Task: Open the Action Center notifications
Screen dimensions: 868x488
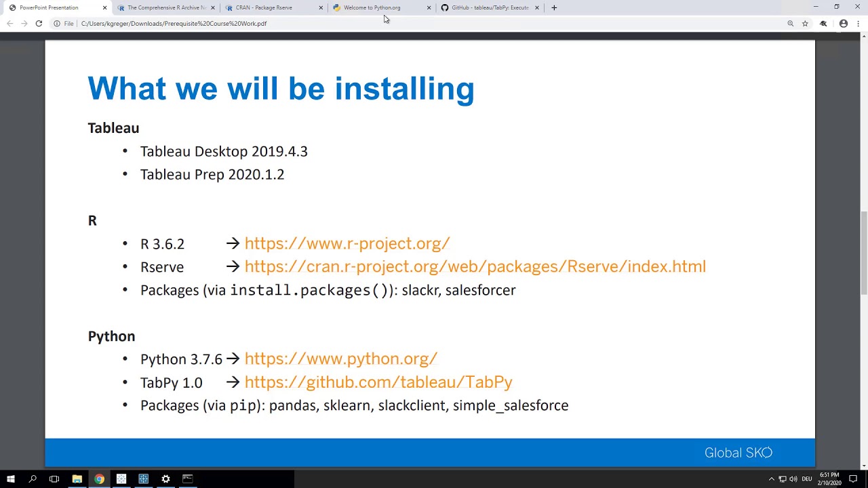Action: point(853,479)
